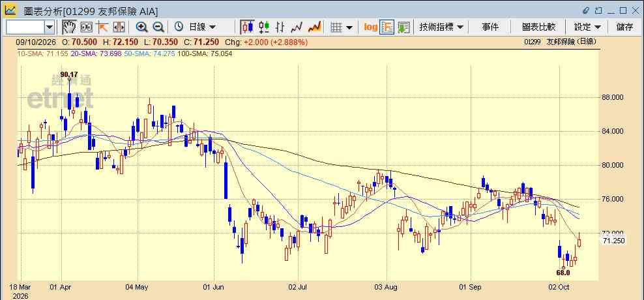
Task: Click the 10-SMA: 71.155 legend label
Action: (x=42, y=53)
